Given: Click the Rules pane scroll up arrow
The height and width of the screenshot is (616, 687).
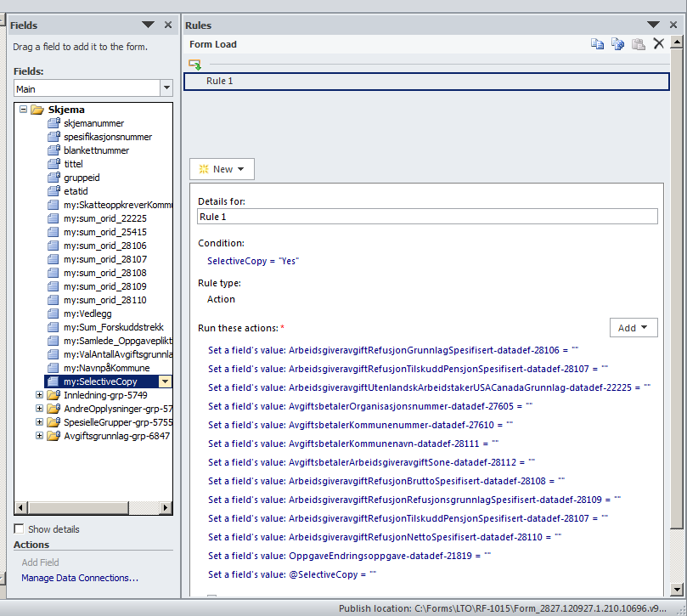Looking at the screenshot, I should coord(677,42).
